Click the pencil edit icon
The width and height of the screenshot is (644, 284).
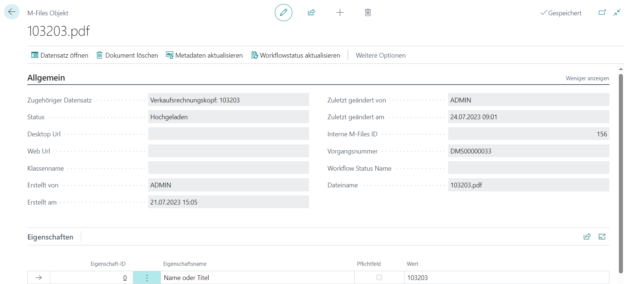(284, 12)
